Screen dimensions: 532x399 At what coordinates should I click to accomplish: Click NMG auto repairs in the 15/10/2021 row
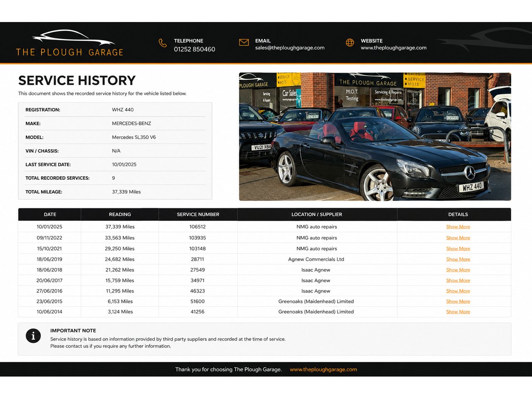pos(317,249)
